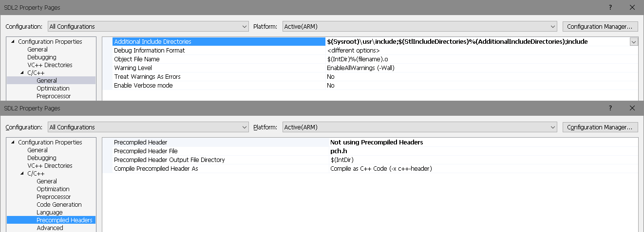The width and height of the screenshot is (644, 232).
Task: Select Code Generation tree item
Action: 59,205
